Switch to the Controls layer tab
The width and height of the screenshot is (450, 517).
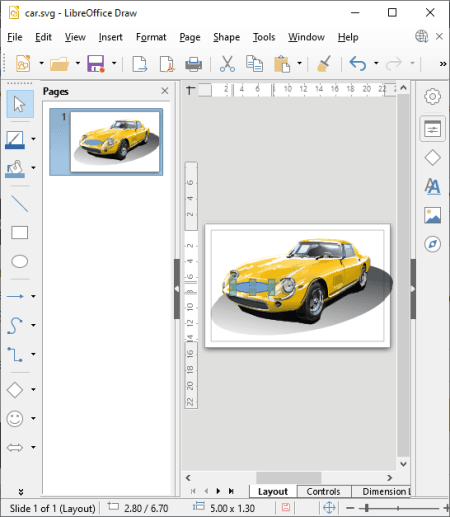coord(323,491)
